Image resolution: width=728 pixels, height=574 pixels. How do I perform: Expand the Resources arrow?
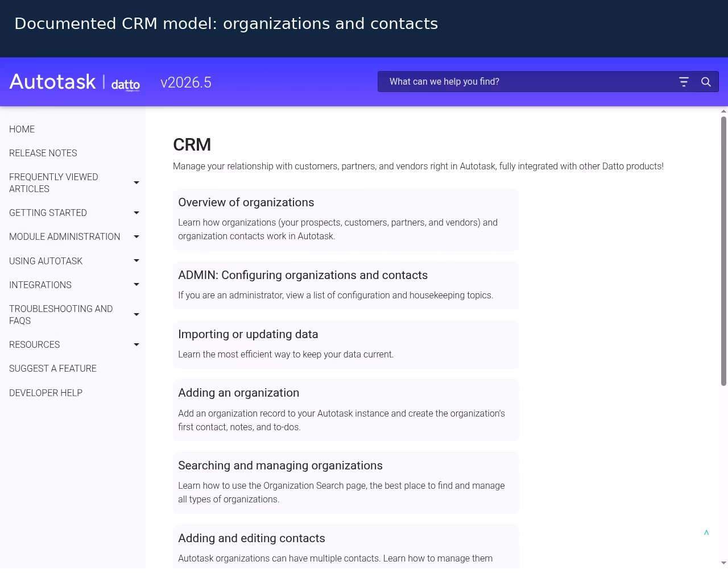pos(136,345)
